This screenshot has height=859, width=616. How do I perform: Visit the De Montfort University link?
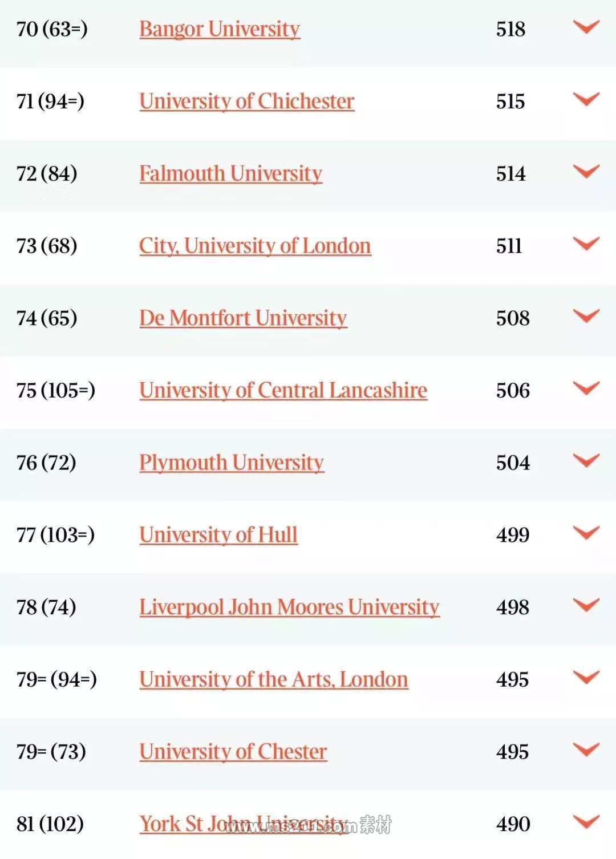tap(243, 318)
